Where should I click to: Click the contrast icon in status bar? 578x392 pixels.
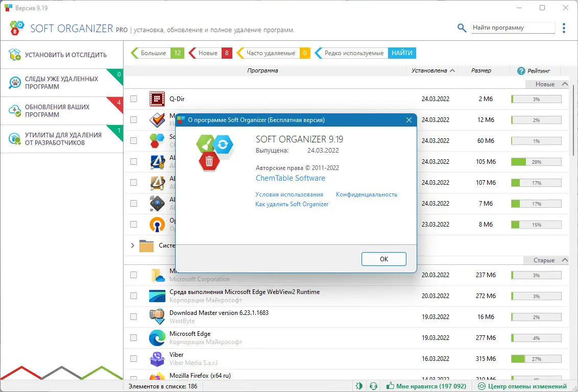point(359,386)
